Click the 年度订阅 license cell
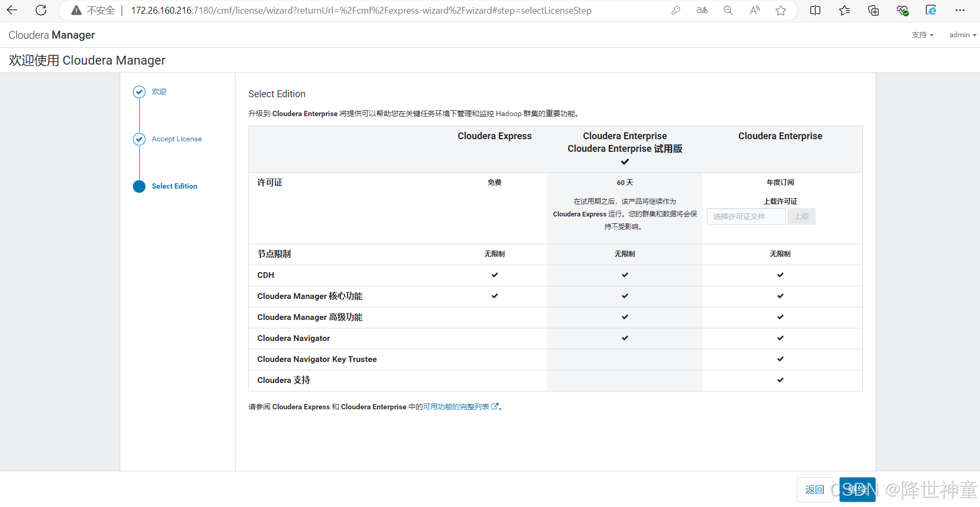Image resolution: width=980 pixels, height=507 pixels. click(780, 182)
